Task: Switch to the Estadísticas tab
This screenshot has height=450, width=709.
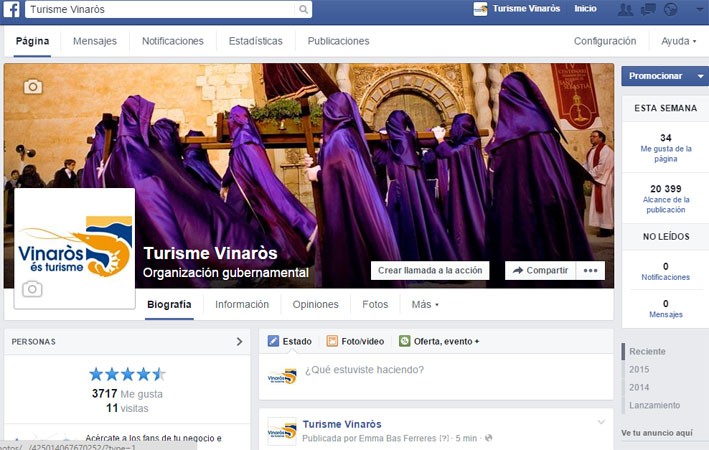Action: pyautogui.click(x=255, y=41)
